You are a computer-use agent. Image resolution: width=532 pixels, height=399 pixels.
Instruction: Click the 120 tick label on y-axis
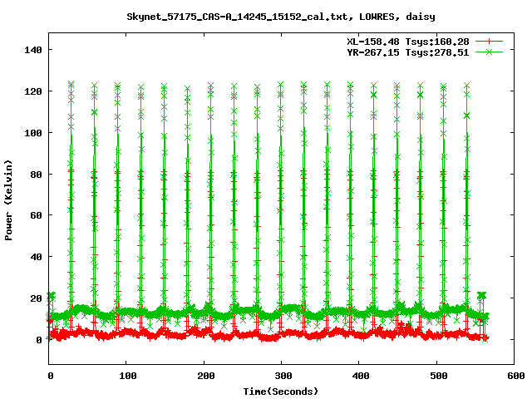point(33,91)
